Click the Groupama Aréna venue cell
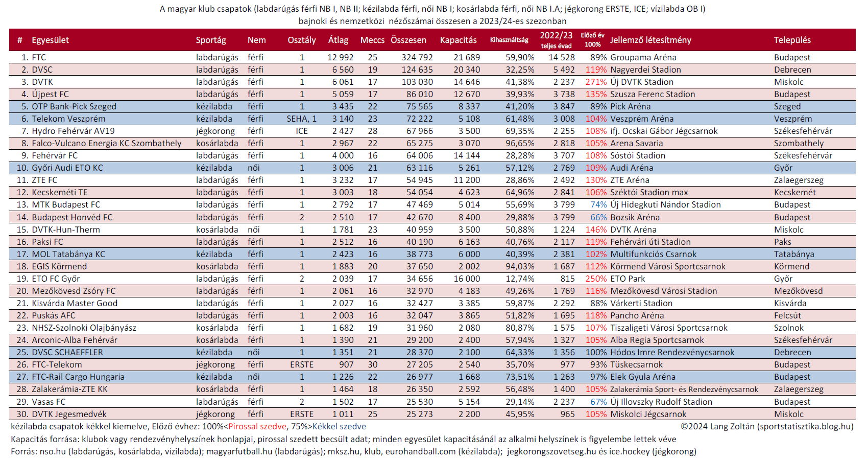Image resolution: width=868 pixels, height=460 pixels. pos(643,57)
